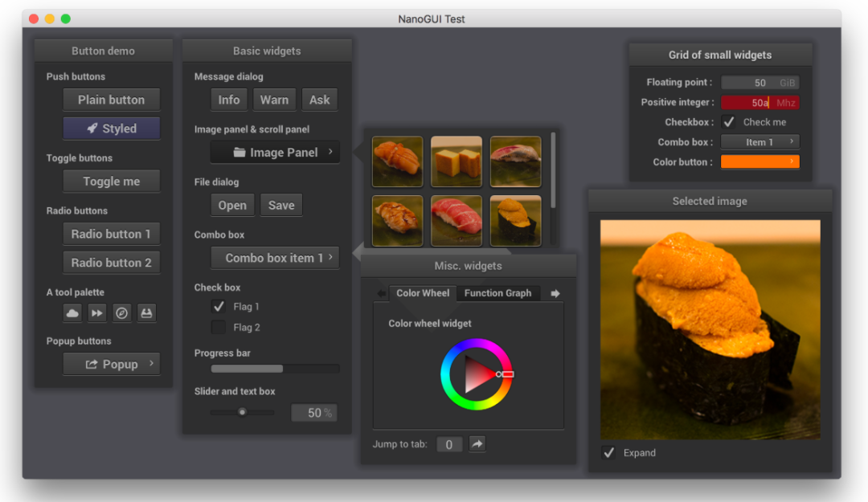
Task: Click the progress bar
Action: click(x=275, y=369)
